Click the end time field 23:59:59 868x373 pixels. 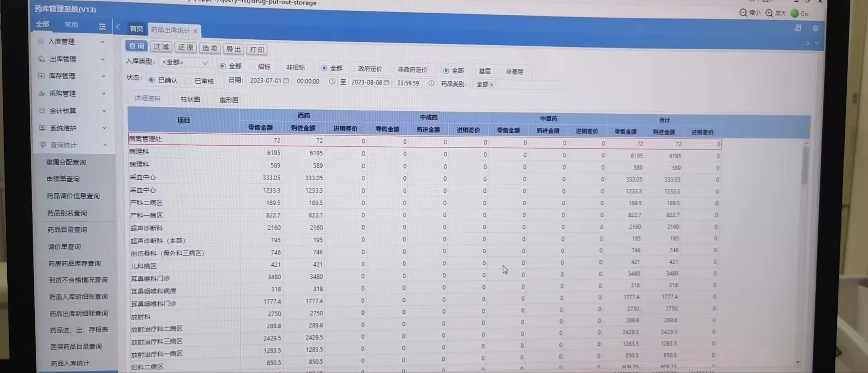point(415,83)
